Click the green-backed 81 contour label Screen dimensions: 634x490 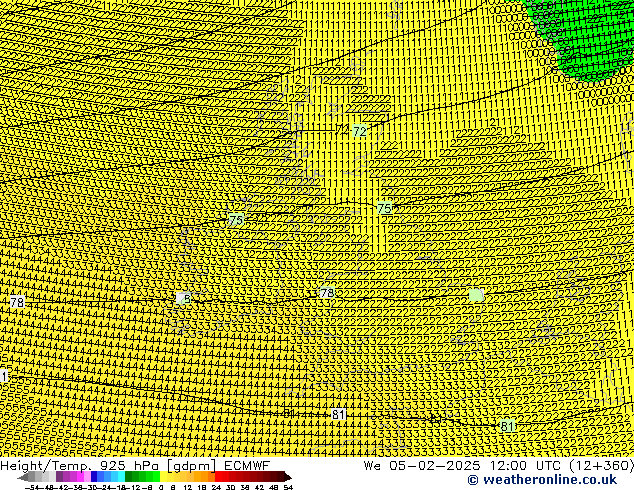[x=507, y=426]
